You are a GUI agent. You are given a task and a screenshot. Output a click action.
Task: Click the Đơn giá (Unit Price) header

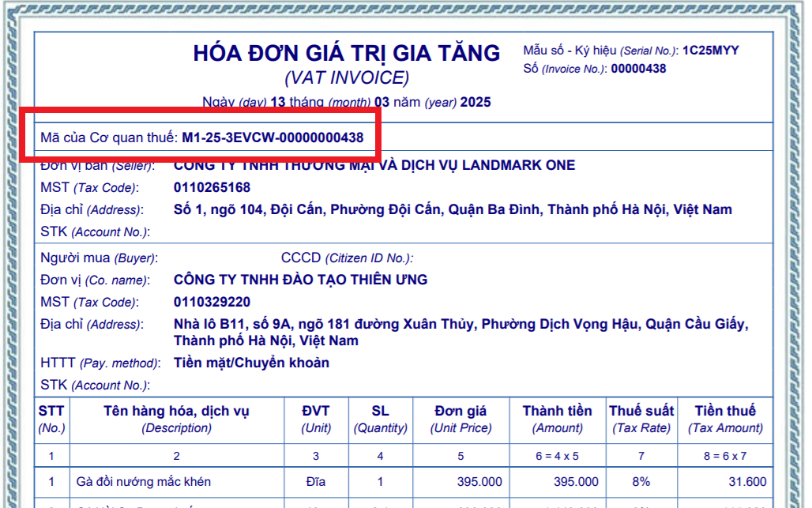pos(461,419)
